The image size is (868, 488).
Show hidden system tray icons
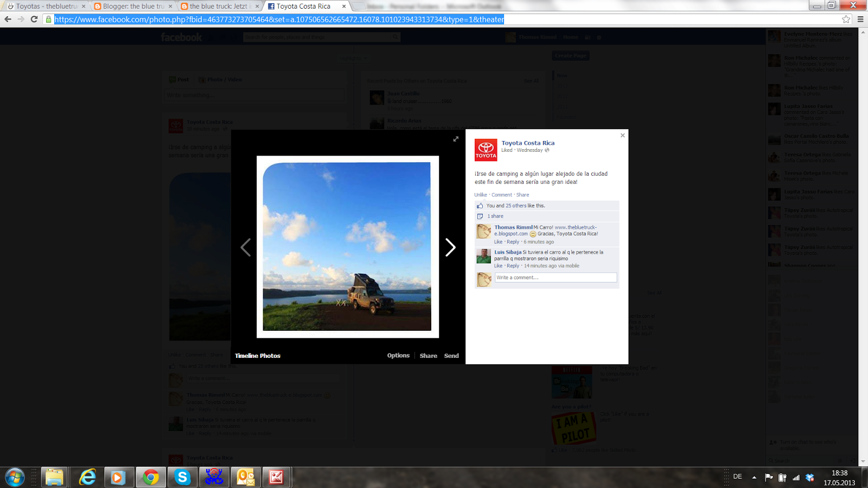(x=754, y=477)
